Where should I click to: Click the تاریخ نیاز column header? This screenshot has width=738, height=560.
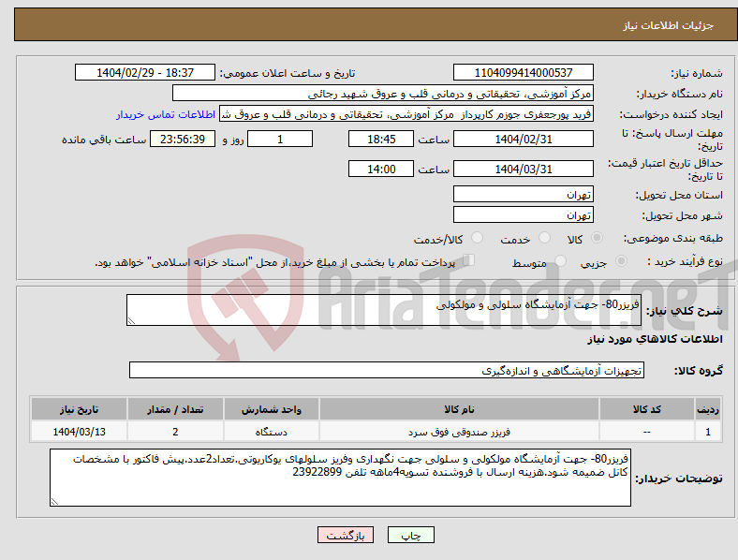click(x=79, y=409)
